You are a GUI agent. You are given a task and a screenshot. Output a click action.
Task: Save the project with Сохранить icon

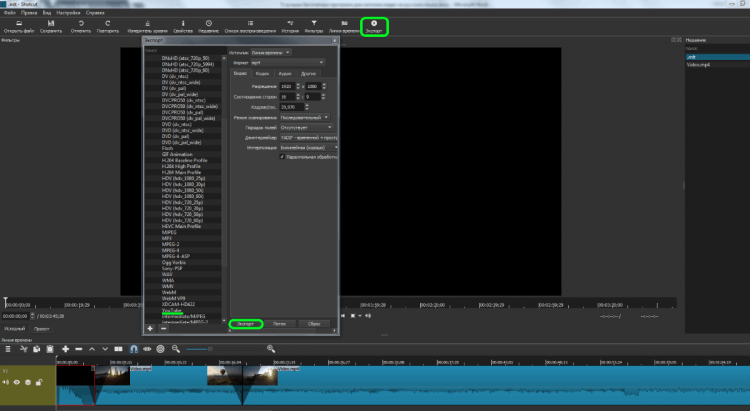pyautogui.click(x=51, y=26)
